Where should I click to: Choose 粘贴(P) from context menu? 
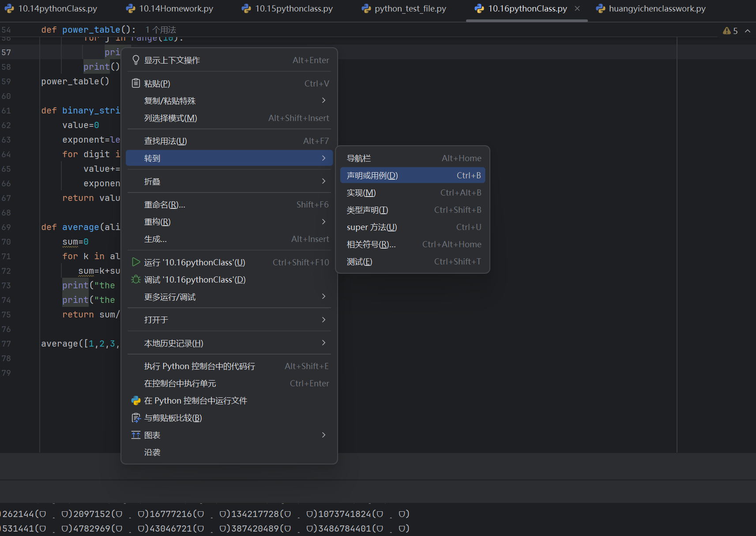coord(229,83)
